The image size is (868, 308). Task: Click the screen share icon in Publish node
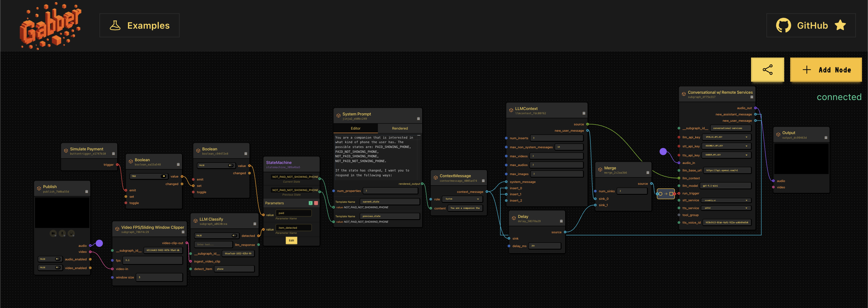[x=71, y=233]
